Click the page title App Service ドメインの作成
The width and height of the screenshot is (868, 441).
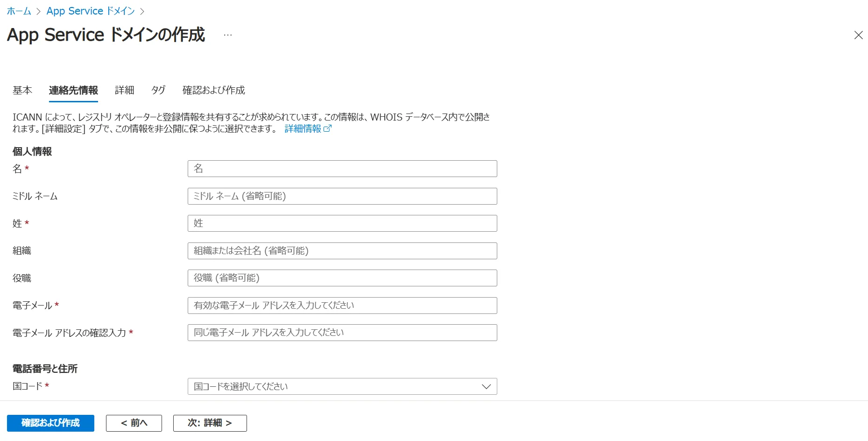click(x=106, y=35)
